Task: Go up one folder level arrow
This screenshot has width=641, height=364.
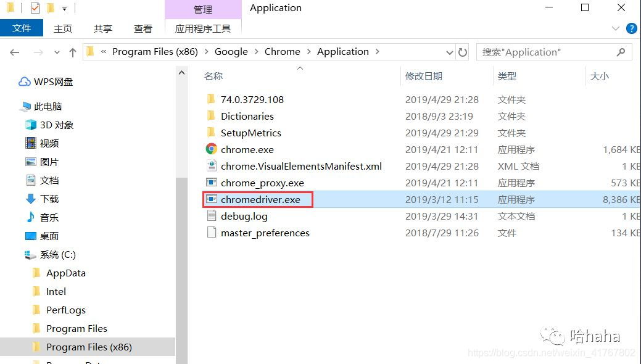Action: (x=73, y=52)
